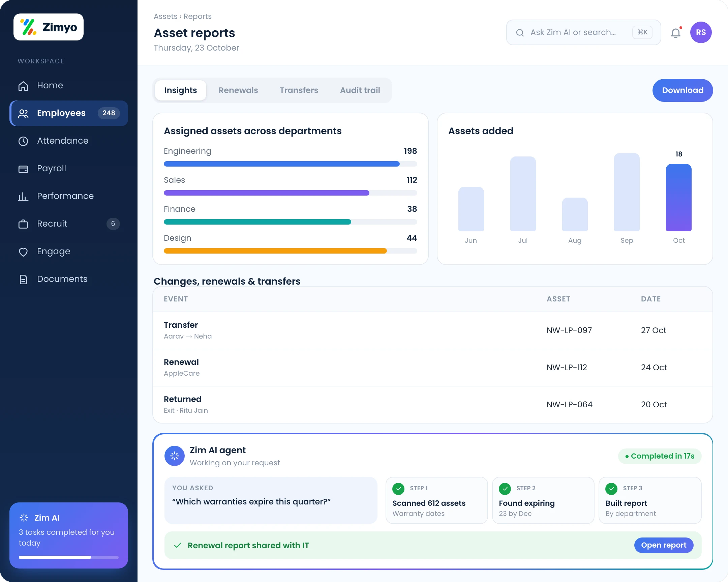Click the Performance bar chart icon
Image resolution: width=728 pixels, height=582 pixels.
[x=23, y=196]
